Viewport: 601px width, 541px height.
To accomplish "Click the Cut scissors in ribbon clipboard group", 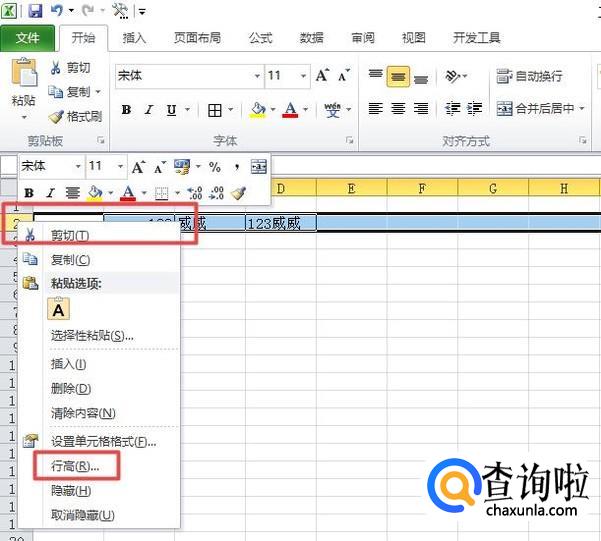I will point(56,67).
